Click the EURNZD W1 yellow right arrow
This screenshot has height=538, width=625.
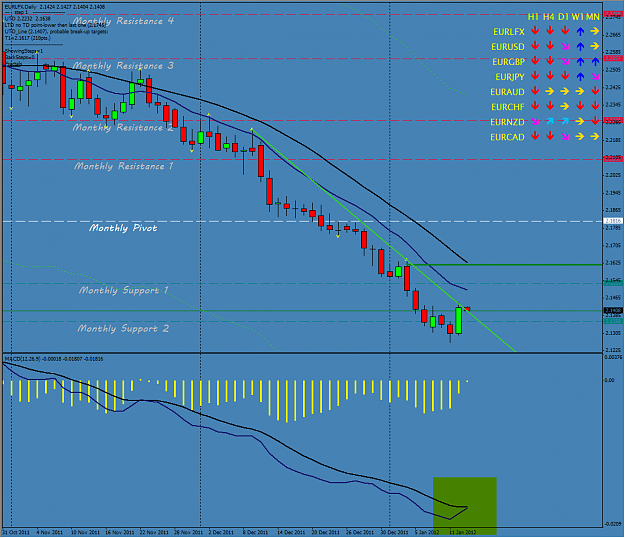[x=580, y=122]
